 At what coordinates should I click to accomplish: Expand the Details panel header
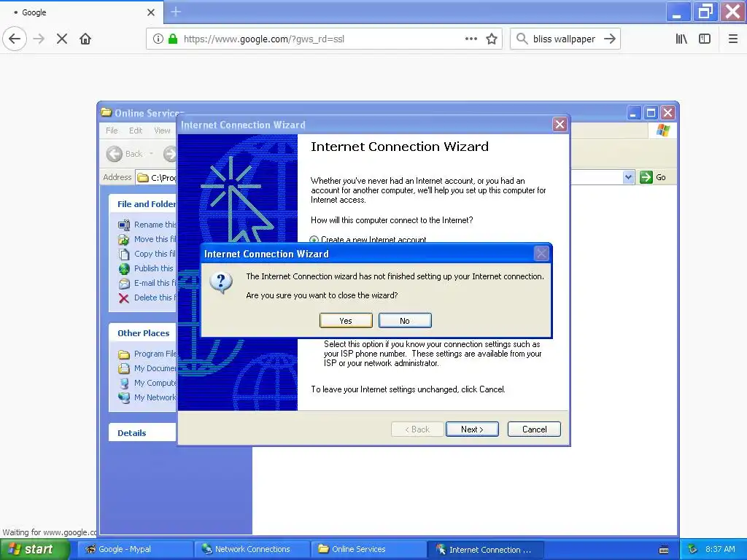pos(143,433)
